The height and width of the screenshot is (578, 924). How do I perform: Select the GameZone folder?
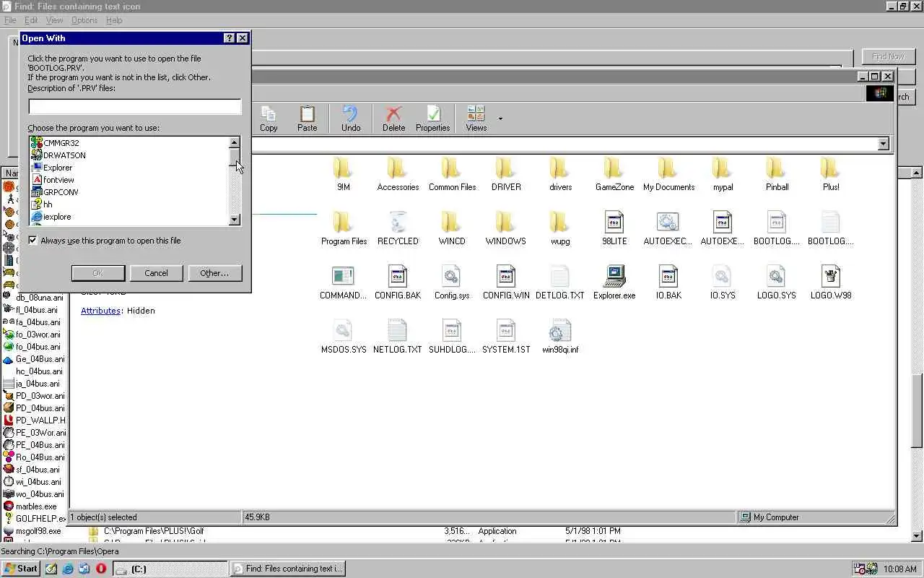click(614, 174)
